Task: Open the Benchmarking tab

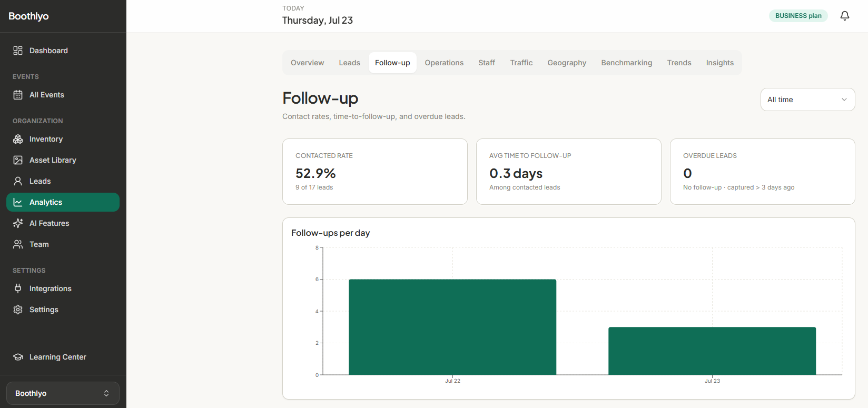Action: [627, 63]
